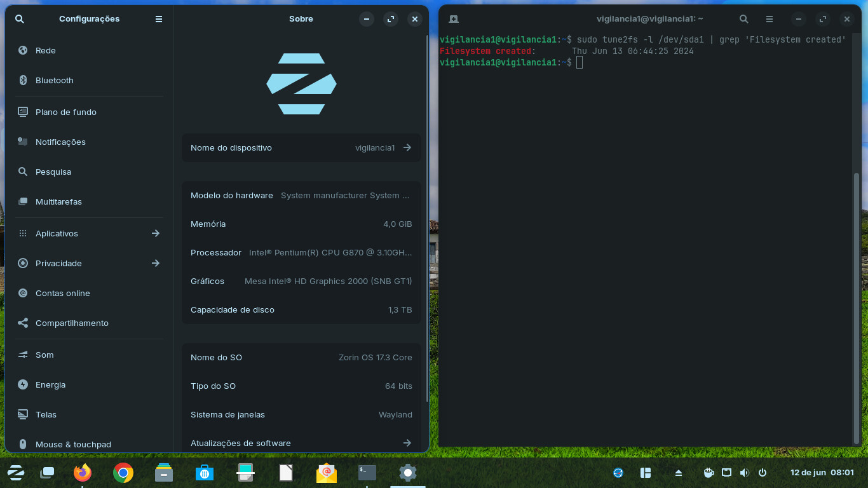The image size is (868, 488).
Task: Switch to the Notificações section
Action: click(61, 142)
